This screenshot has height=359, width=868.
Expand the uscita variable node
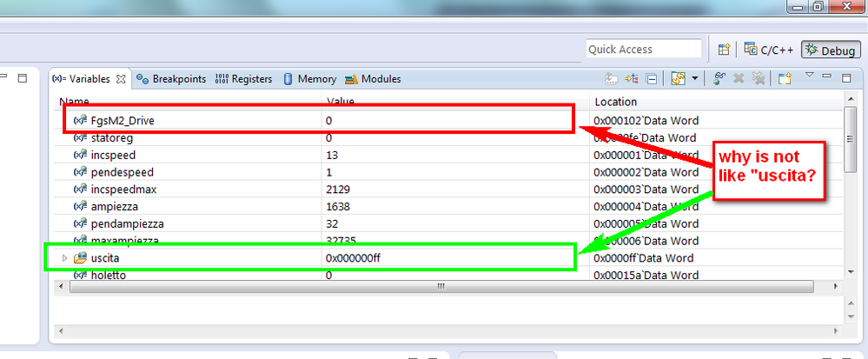pos(65,257)
